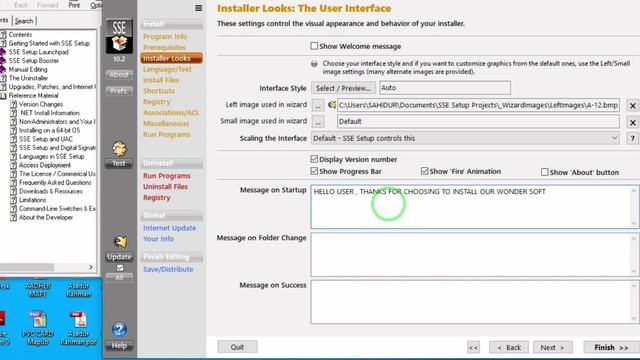
Task: Open the Miscellaneous section
Action: tap(166, 123)
